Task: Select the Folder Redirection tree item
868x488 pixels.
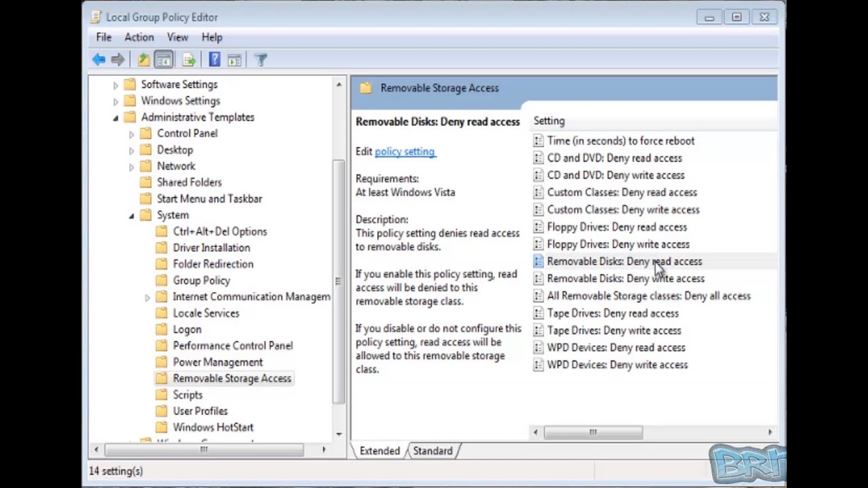Action: [213, 264]
